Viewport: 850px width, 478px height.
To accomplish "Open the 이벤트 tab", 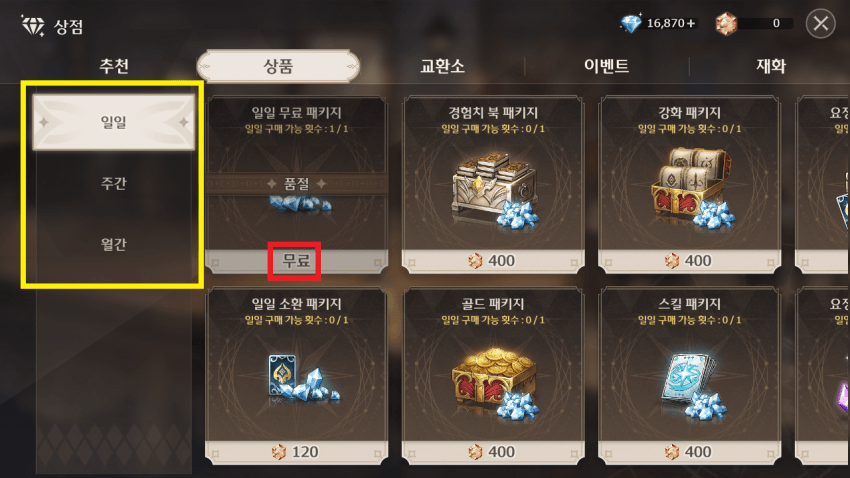I will point(607,66).
